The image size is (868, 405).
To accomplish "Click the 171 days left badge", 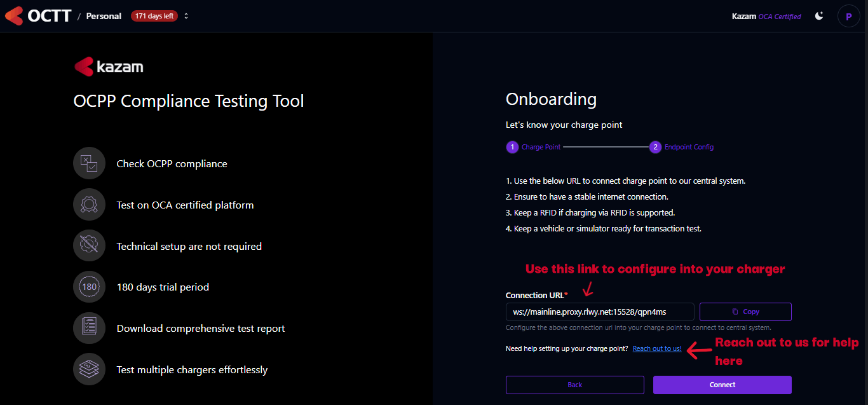I will coord(154,16).
